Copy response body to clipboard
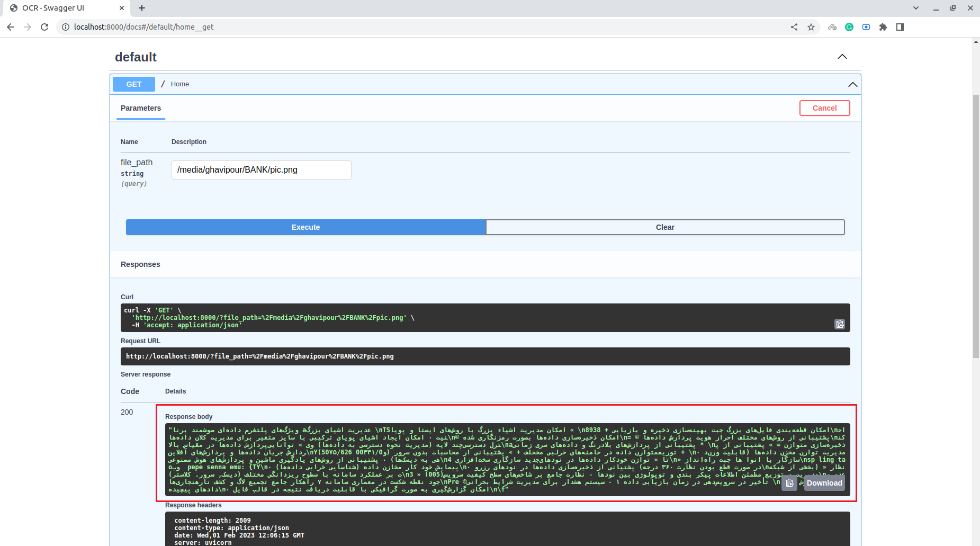This screenshot has width=980, height=546. tap(789, 483)
